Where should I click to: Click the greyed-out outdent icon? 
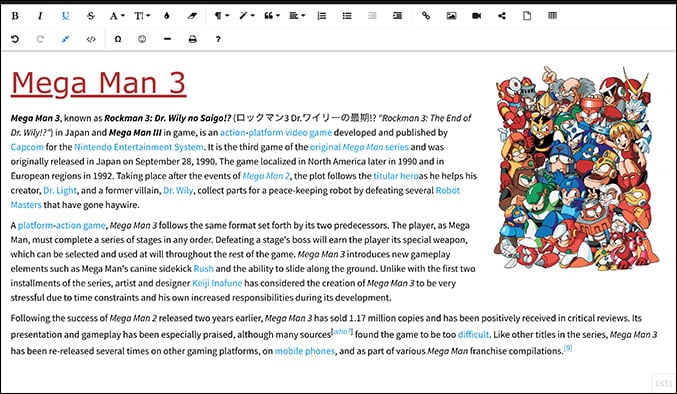coord(372,16)
